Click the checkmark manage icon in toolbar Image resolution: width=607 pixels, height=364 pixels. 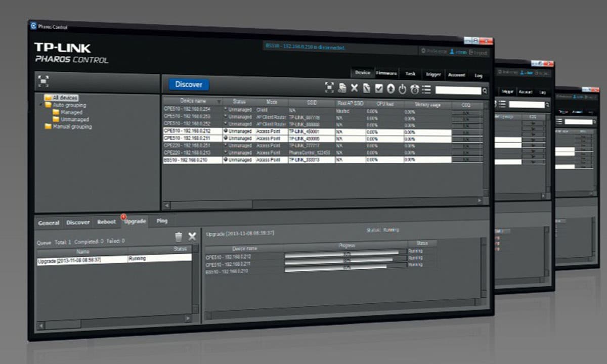[378, 89]
